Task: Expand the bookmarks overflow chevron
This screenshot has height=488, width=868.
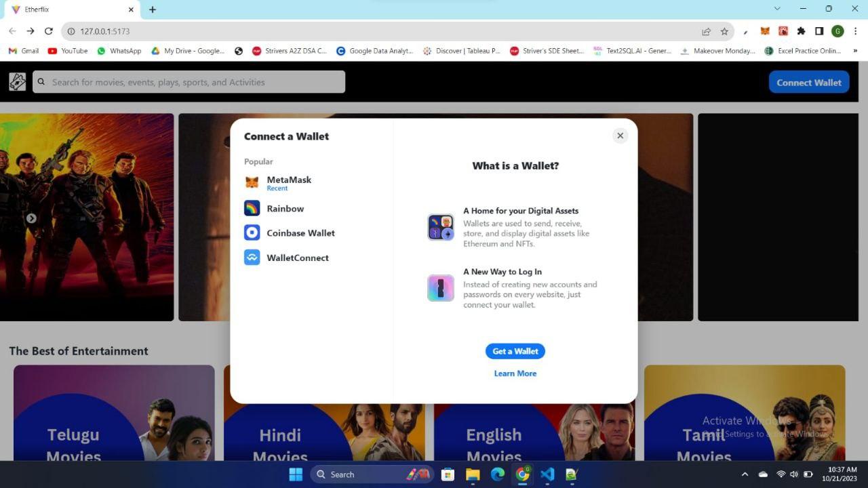Action: [x=855, y=51]
